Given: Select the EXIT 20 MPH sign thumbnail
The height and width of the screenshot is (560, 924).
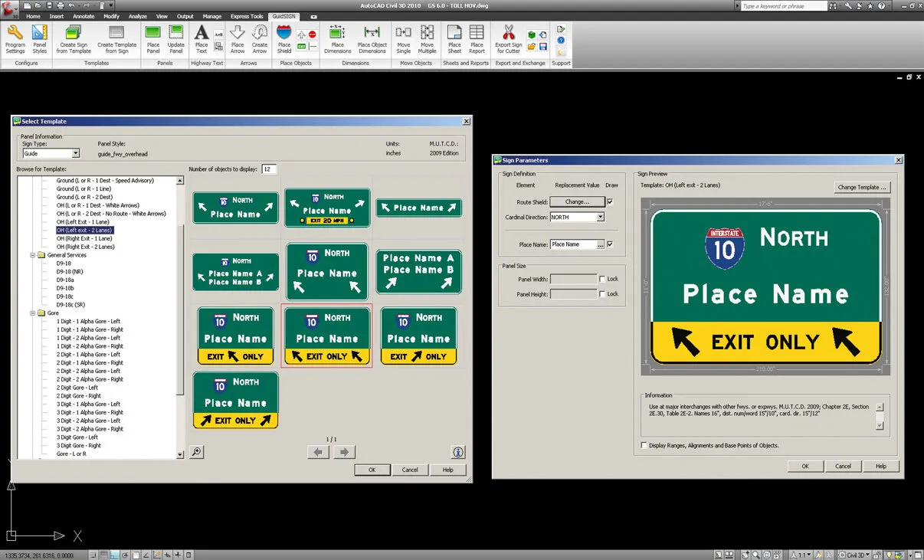Looking at the screenshot, I should (x=327, y=208).
